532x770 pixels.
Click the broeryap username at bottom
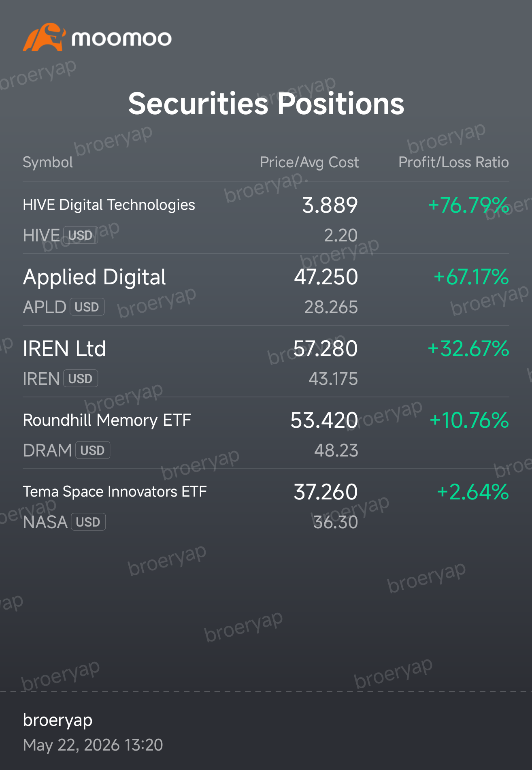58,721
